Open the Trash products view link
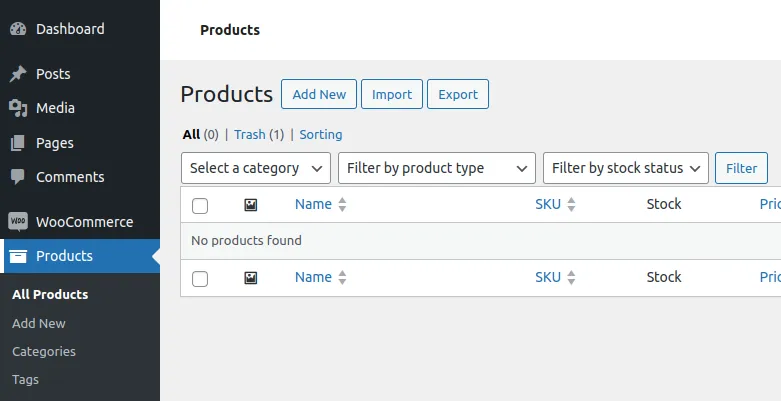The width and height of the screenshot is (781, 401). (250, 134)
